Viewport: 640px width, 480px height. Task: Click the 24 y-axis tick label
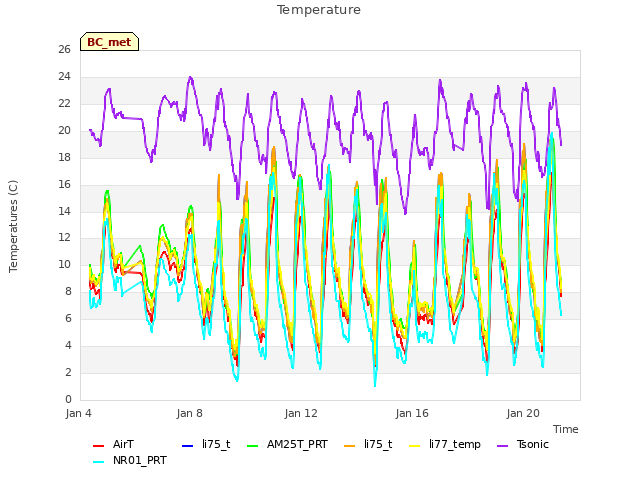coord(64,76)
